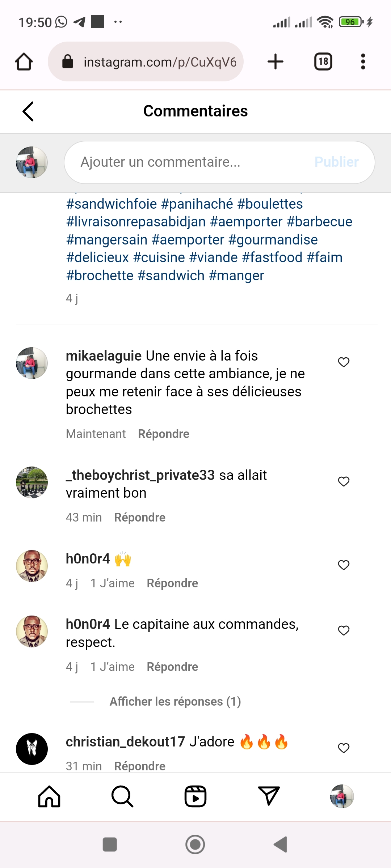The image size is (391, 868).
Task: Like christian_dekout17's J'adore comment
Action: pos(344,748)
